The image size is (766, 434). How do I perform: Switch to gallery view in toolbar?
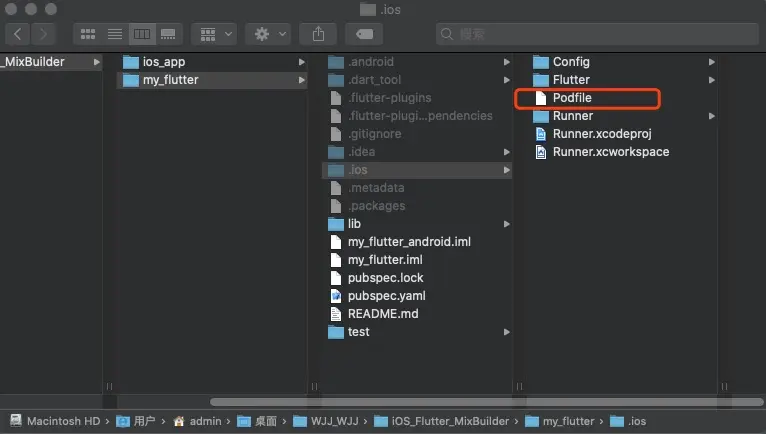click(x=169, y=34)
